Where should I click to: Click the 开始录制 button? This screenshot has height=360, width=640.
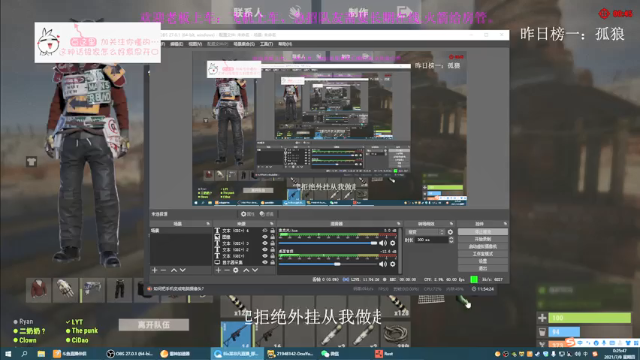tap(482, 239)
